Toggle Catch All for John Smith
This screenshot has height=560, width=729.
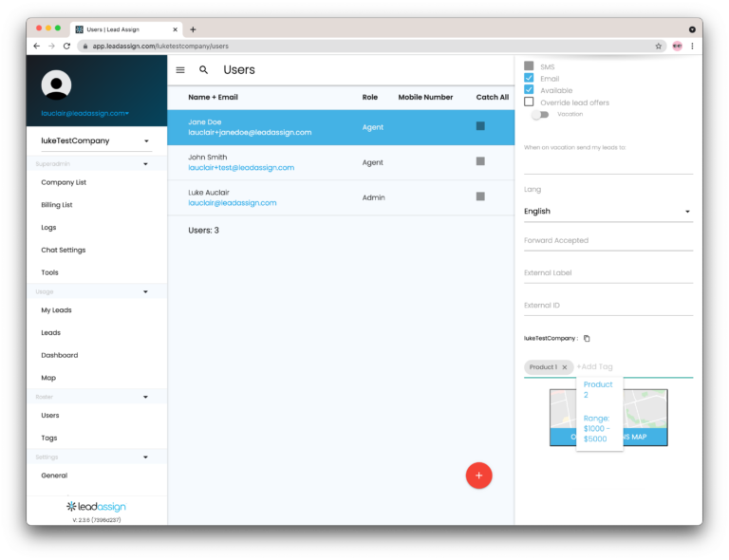coord(480,161)
